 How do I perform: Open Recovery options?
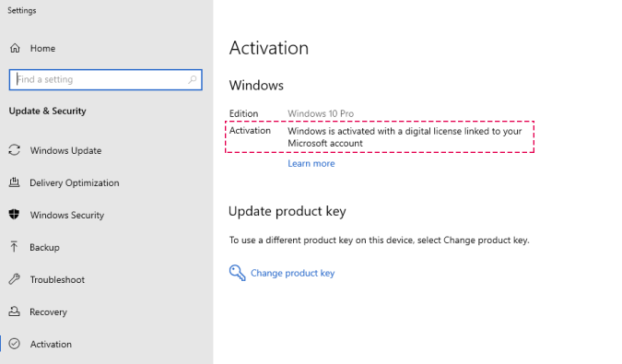(x=49, y=312)
